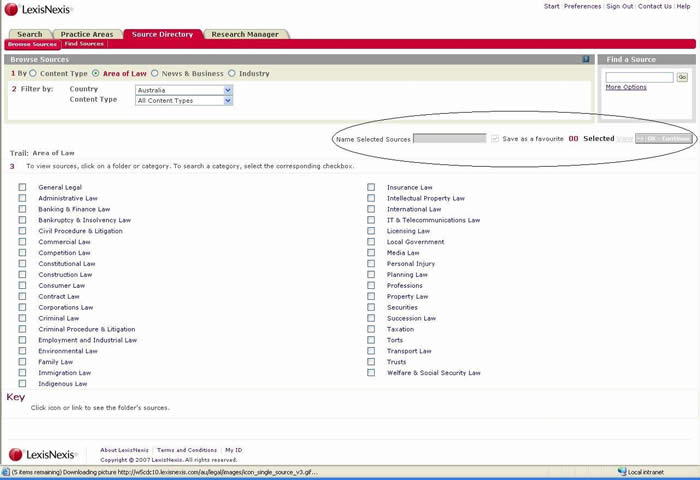Open the Research Manager tab

[x=245, y=34]
